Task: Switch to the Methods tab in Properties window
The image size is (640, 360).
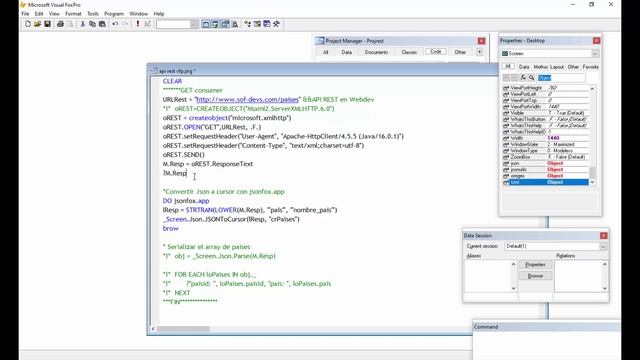Action: tap(541, 67)
